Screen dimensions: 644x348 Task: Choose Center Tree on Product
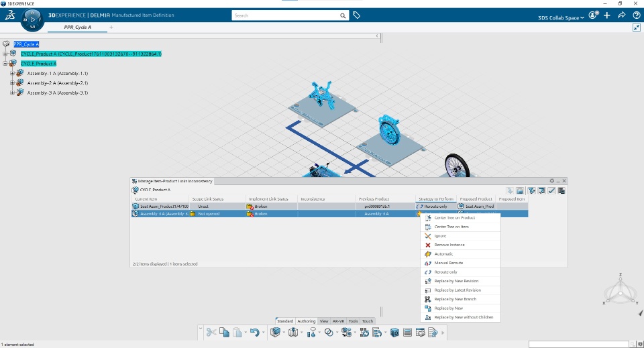point(460,218)
